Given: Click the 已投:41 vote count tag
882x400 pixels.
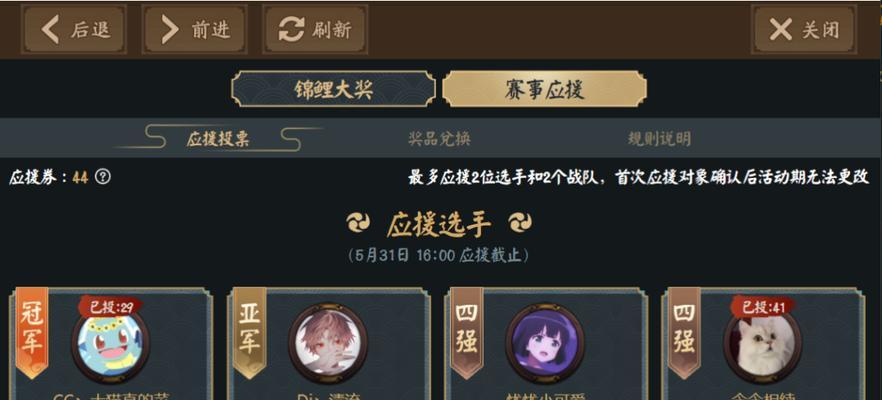Looking at the screenshot, I should pos(762,307).
